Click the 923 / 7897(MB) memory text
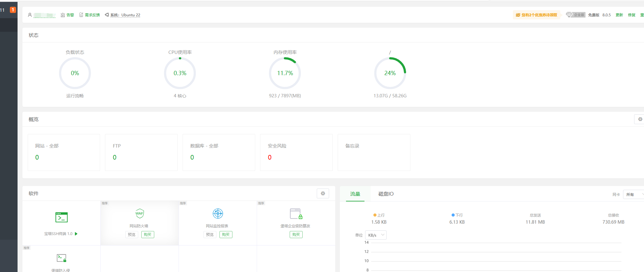 (x=285, y=96)
